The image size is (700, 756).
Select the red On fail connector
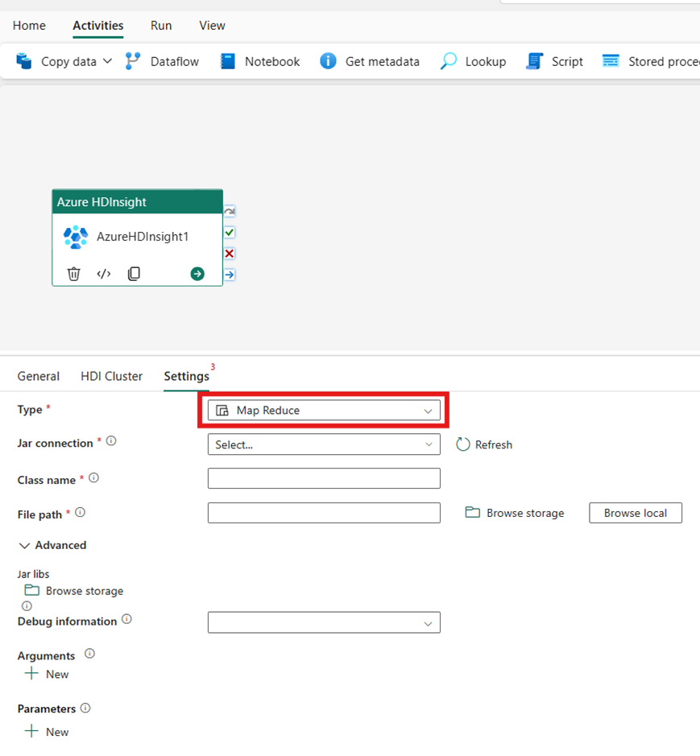click(x=230, y=254)
